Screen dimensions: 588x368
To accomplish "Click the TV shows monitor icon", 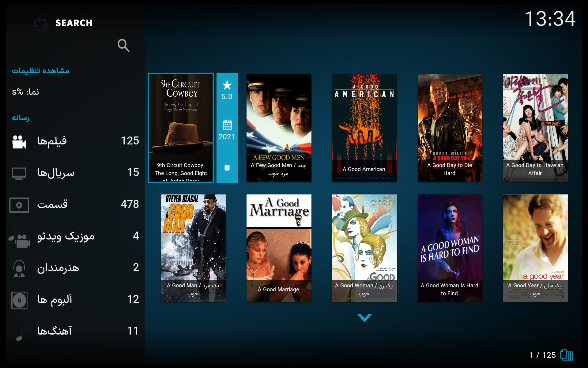I will click(x=19, y=173).
